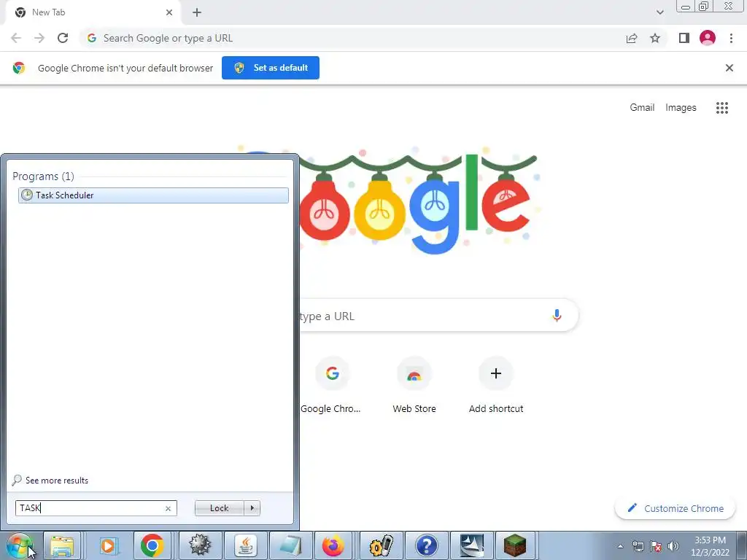Switch to Chrome on the taskbar
The width and height of the screenshot is (747, 560).
point(152,545)
